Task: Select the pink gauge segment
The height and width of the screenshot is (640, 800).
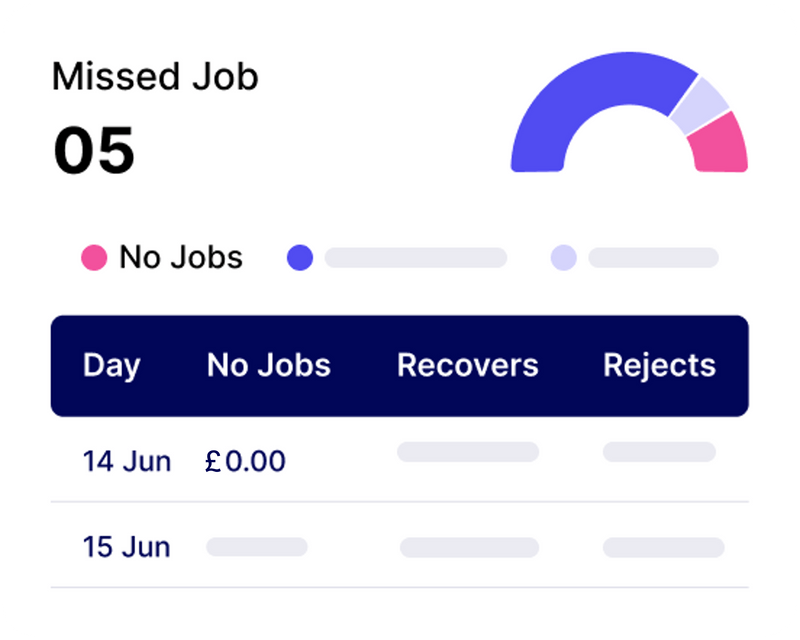Action: pyautogui.click(x=720, y=145)
